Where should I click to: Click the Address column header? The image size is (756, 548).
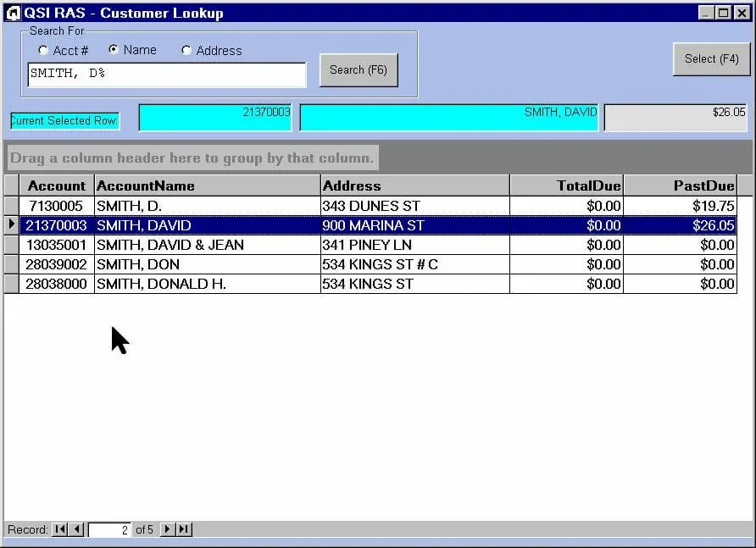click(414, 185)
